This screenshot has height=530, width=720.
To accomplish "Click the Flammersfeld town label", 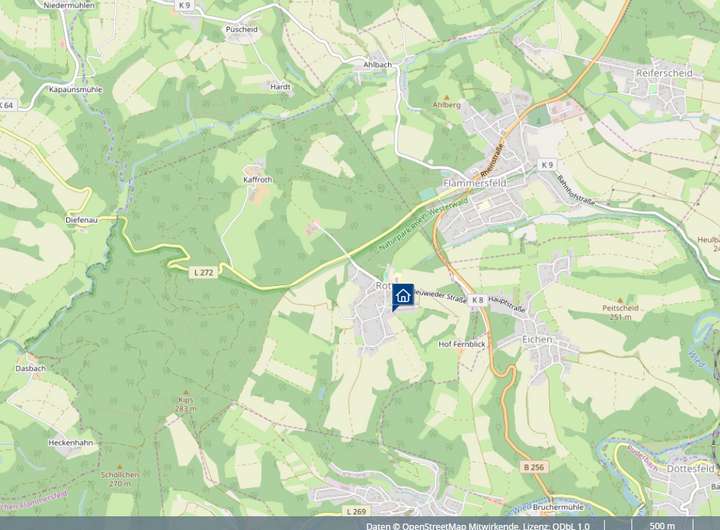I will coord(475,183).
